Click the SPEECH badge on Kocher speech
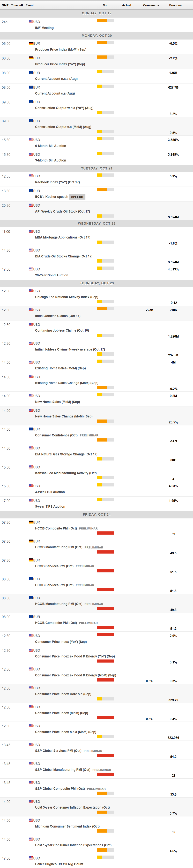Viewport: 193px width, 868px height. (77, 197)
